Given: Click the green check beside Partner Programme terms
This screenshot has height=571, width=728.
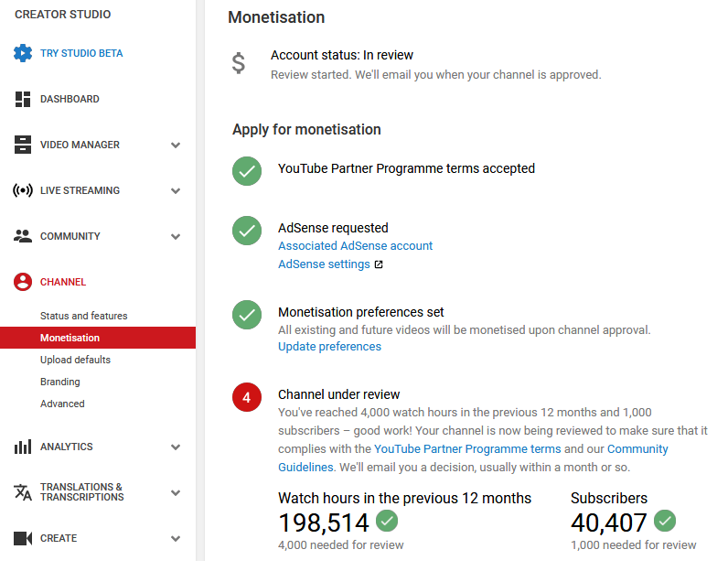Looking at the screenshot, I should [247, 171].
